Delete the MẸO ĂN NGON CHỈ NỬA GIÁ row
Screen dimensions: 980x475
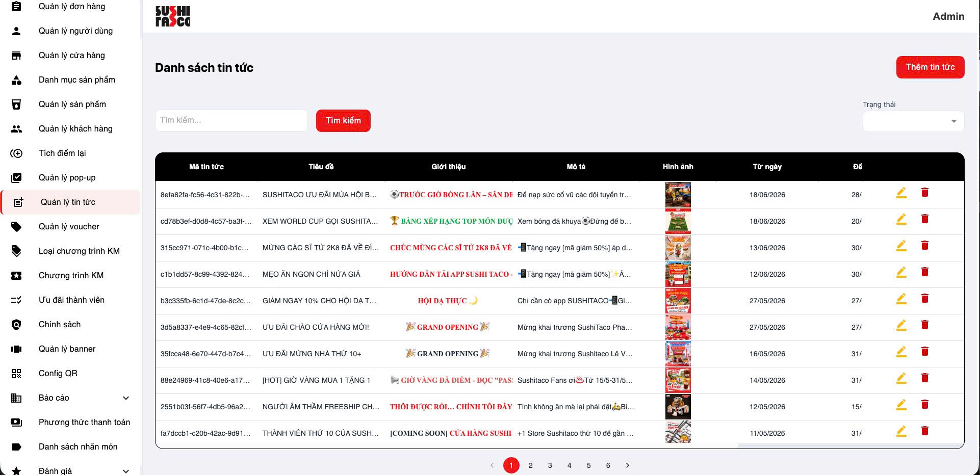[x=924, y=272]
